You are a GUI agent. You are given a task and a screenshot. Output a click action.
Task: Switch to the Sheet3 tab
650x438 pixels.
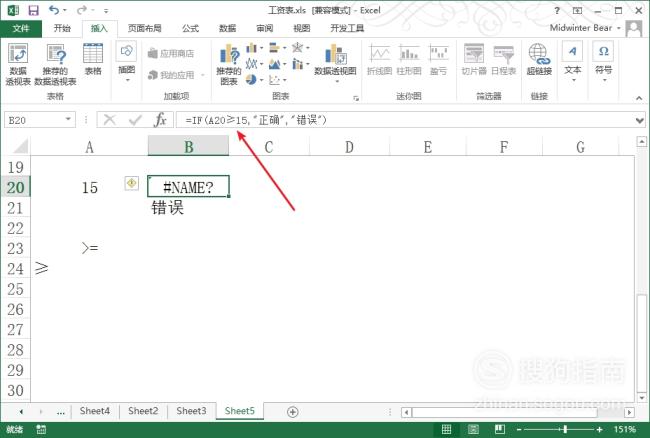191,411
